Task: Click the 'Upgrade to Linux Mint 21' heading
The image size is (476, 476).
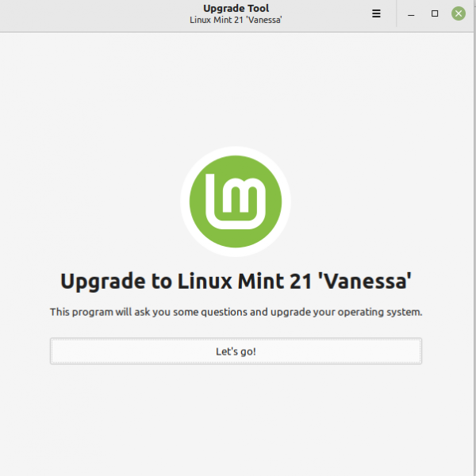Action: click(236, 281)
